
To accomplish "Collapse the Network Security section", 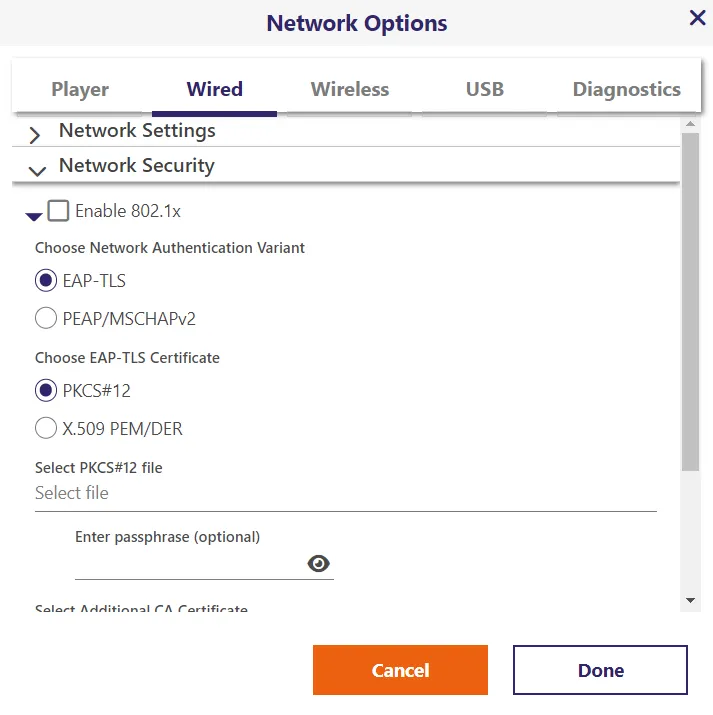I will click(37, 171).
